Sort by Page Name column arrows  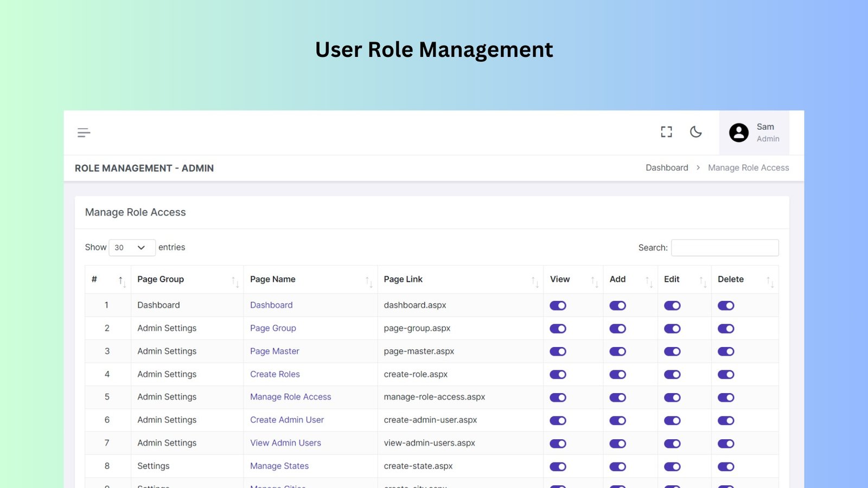point(369,281)
